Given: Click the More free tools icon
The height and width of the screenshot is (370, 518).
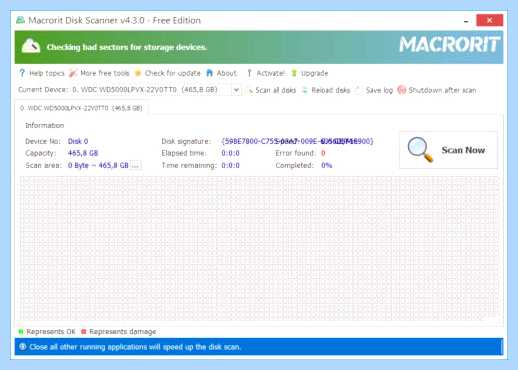Looking at the screenshot, I should click(x=73, y=73).
